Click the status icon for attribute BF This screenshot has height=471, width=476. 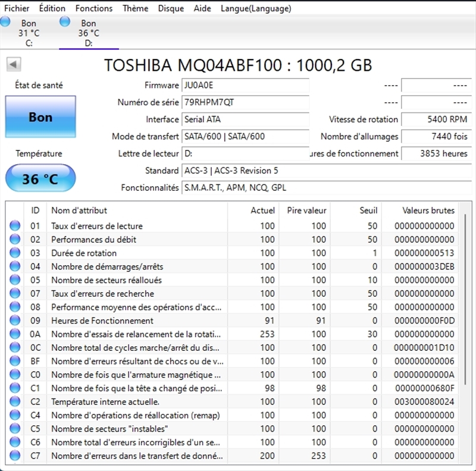click(x=15, y=361)
